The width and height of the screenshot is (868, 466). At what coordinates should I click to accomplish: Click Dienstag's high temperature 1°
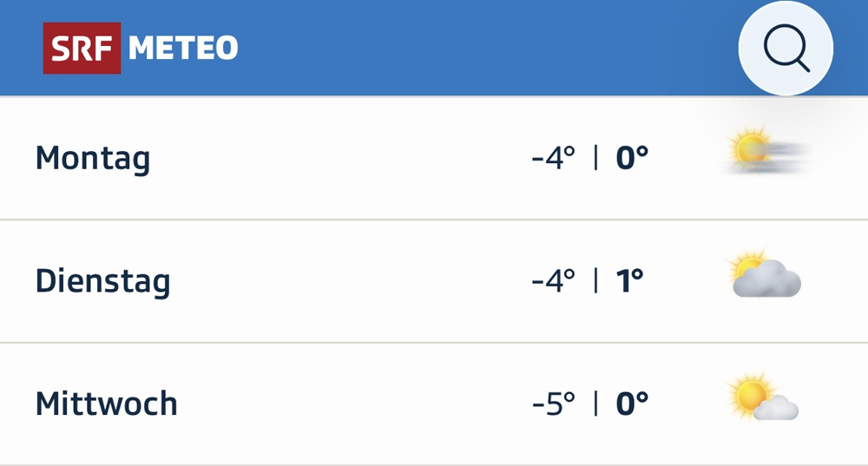pos(630,281)
